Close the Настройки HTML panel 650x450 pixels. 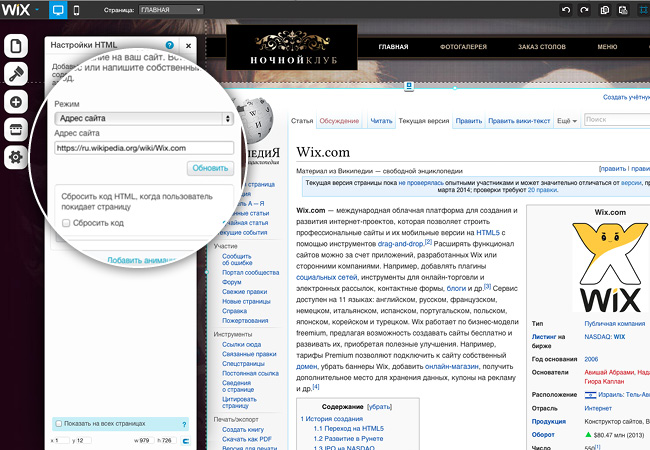tap(188, 46)
